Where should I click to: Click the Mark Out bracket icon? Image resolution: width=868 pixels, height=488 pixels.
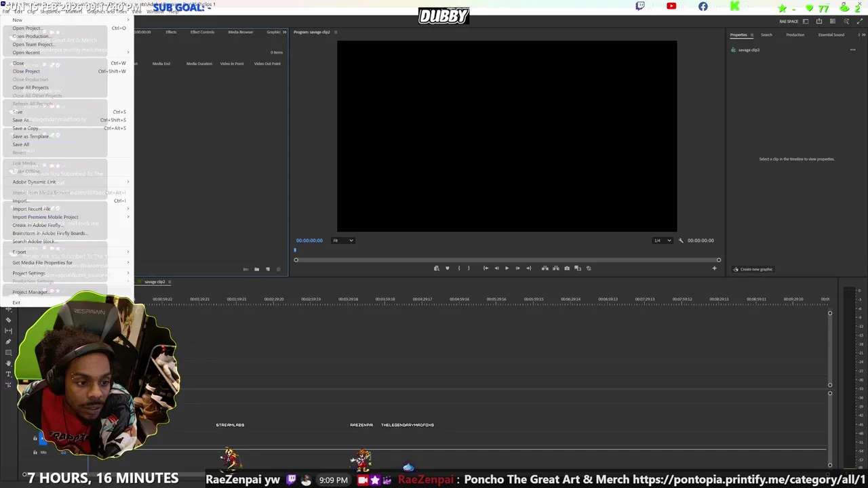469,268
